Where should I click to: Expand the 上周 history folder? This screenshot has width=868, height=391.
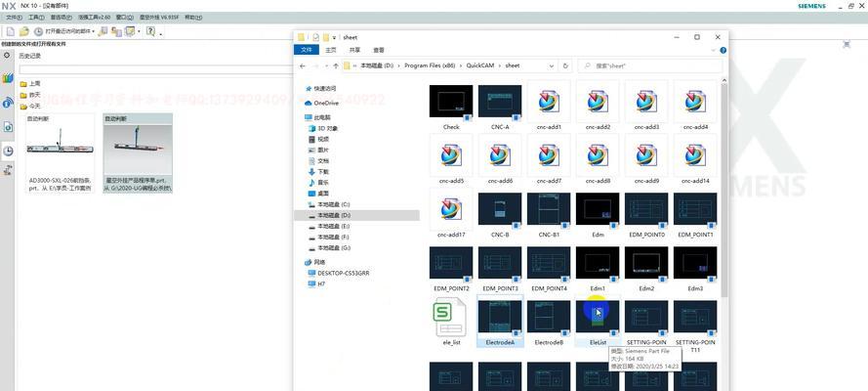30,84
